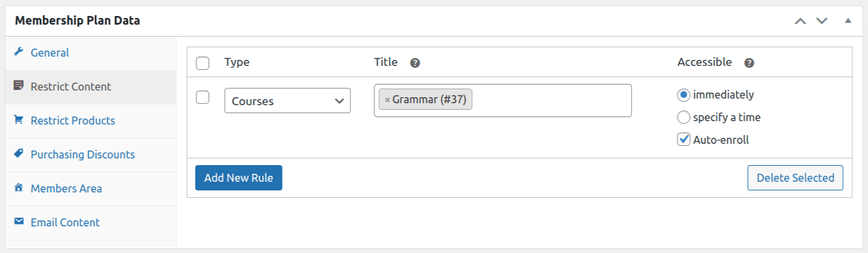Uncheck the Auto-enroll checkbox
The image size is (868, 253).
tap(683, 140)
